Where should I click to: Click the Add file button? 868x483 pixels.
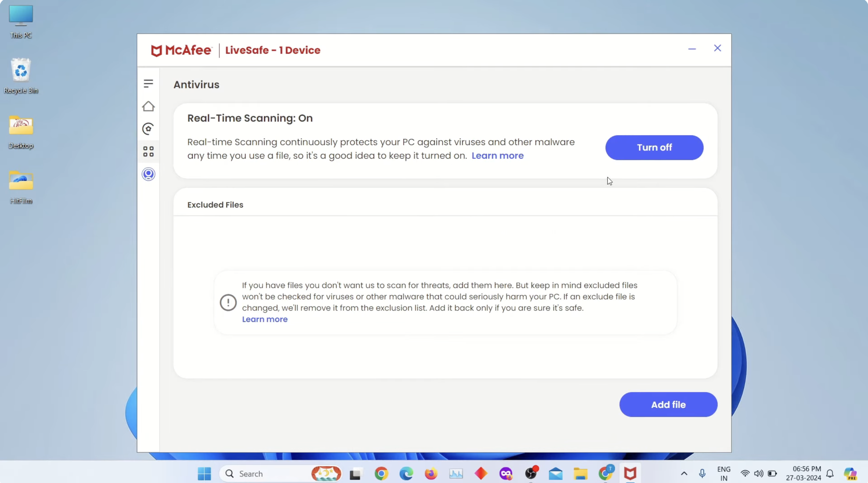[668, 404]
